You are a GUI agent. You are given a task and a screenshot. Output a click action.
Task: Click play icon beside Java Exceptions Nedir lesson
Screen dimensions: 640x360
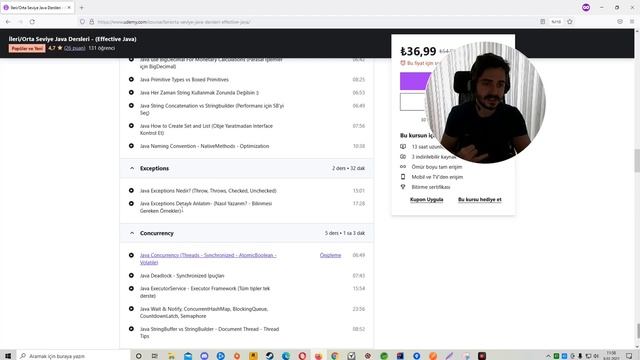131,191
